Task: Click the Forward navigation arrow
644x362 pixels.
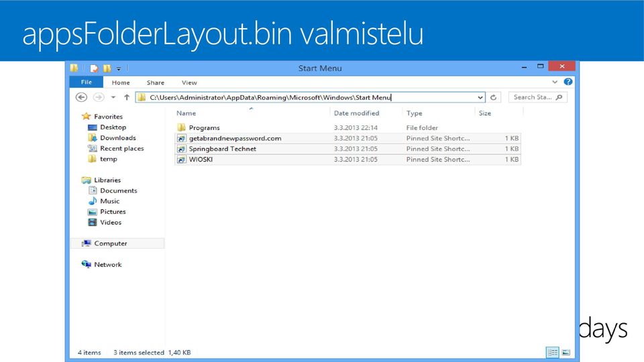Action: point(99,97)
